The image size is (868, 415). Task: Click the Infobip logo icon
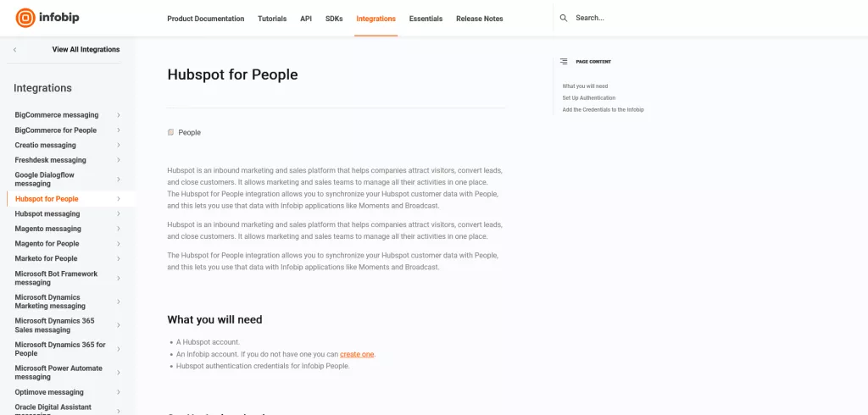click(25, 18)
